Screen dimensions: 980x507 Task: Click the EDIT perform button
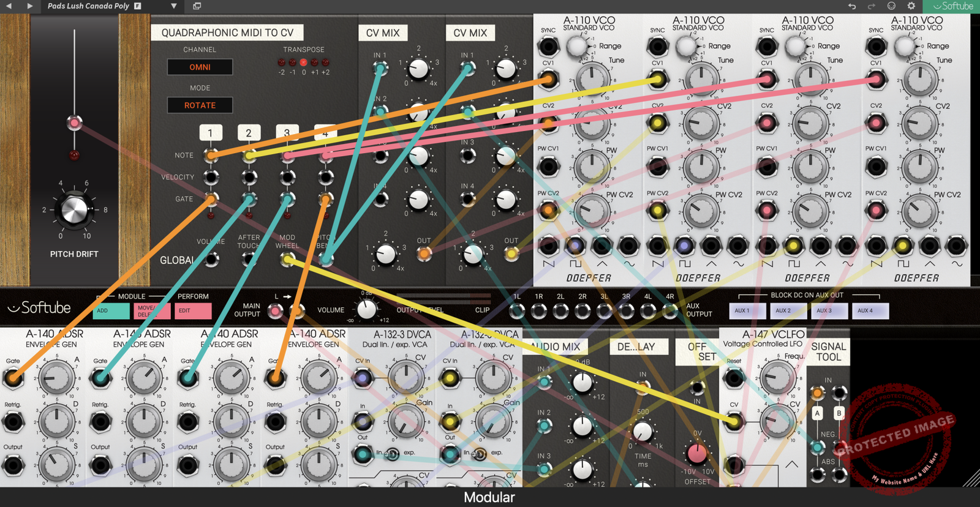[x=193, y=310]
